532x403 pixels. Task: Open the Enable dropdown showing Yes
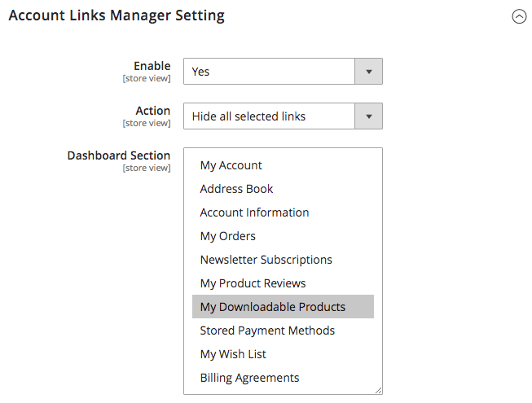[x=270, y=72]
